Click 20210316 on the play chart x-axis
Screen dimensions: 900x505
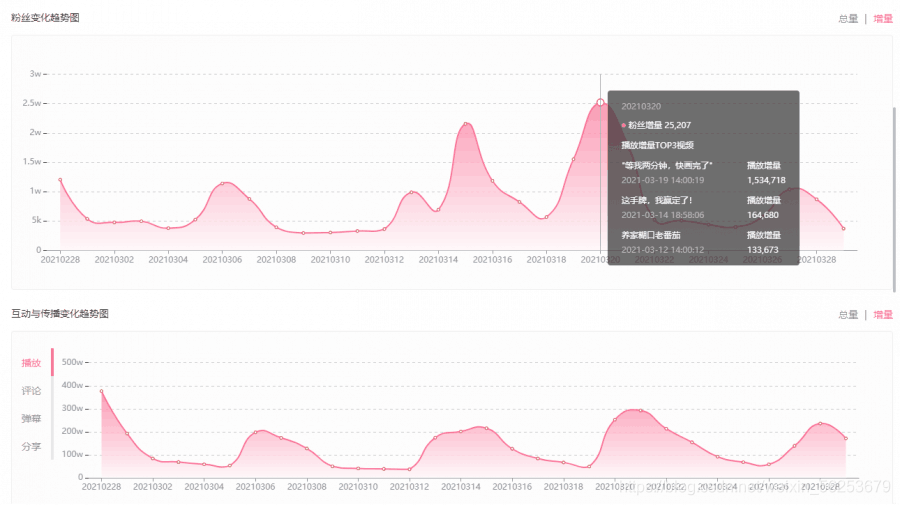coord(512,487)
